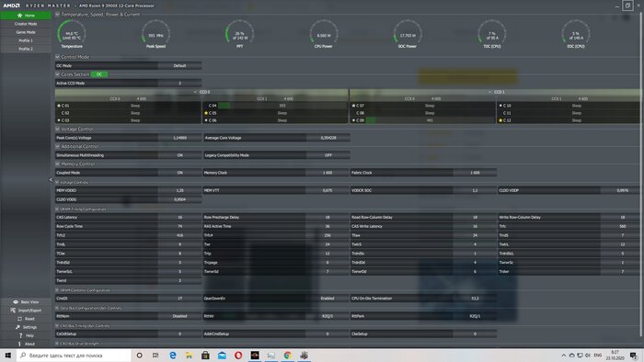
Task: Open Import/Export in the sidebar
Action: [x=26, y=311]
